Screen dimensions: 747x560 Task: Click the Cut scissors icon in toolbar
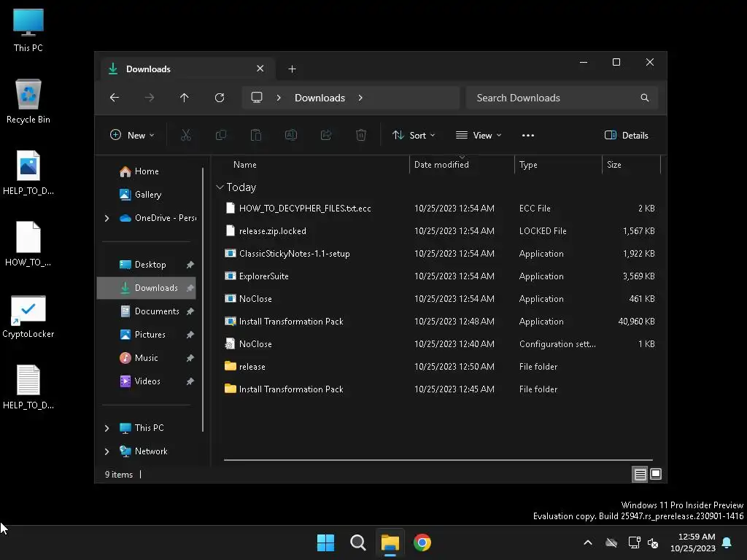click(186, 135)
